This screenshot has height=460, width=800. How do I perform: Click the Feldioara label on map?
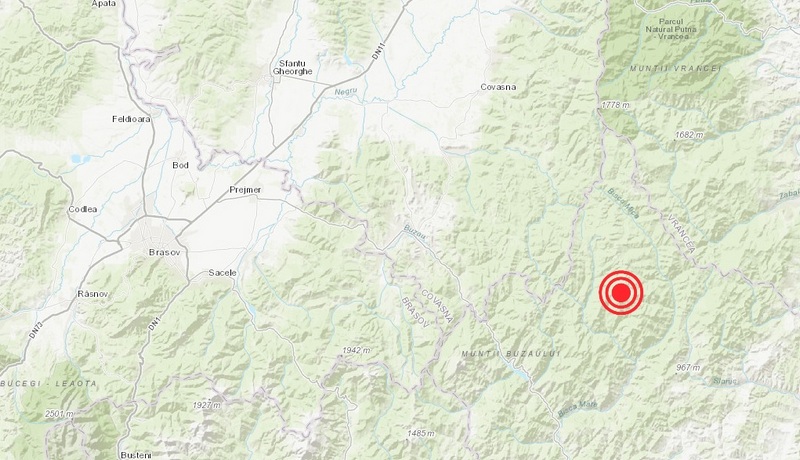coord(131,119)
